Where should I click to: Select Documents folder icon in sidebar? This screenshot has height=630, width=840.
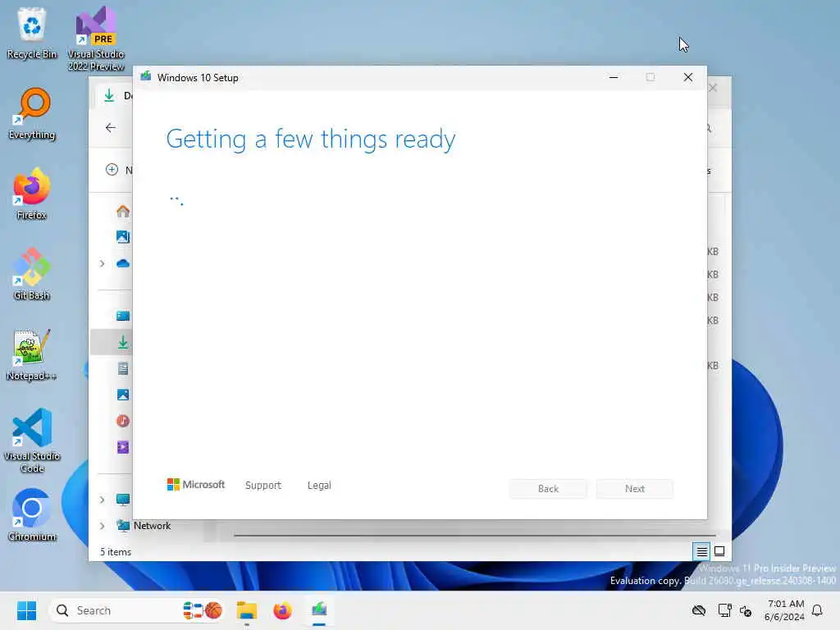pos(123,368)
